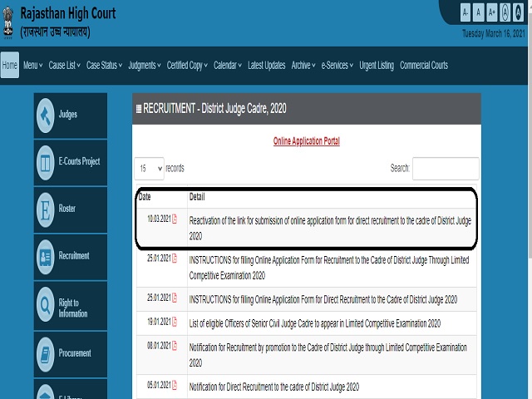
Task: Go to the Home tab
Action: click(10, 65)
